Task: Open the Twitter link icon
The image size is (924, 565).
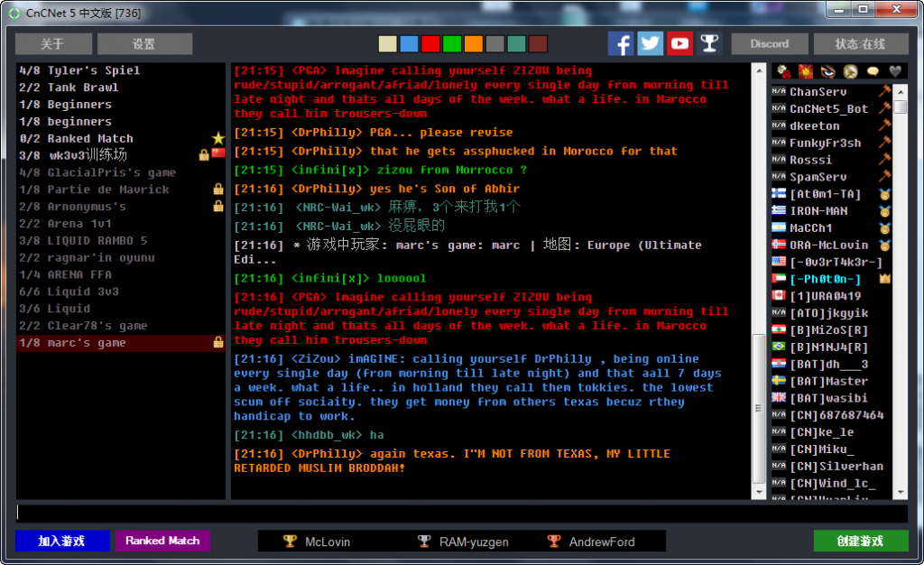Action: pyautogui.click(x=651, y=43)
